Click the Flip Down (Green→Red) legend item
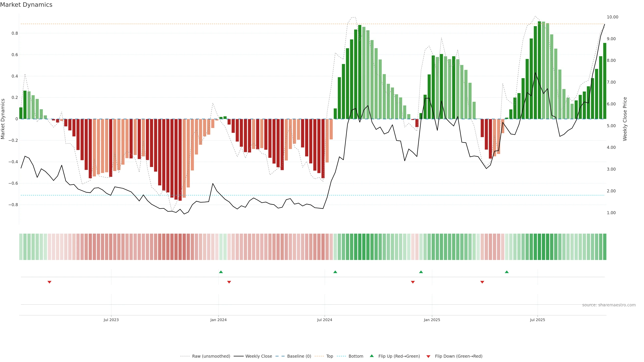The height and width of the screenshot is (362, 644). click(x=459, y=356)
